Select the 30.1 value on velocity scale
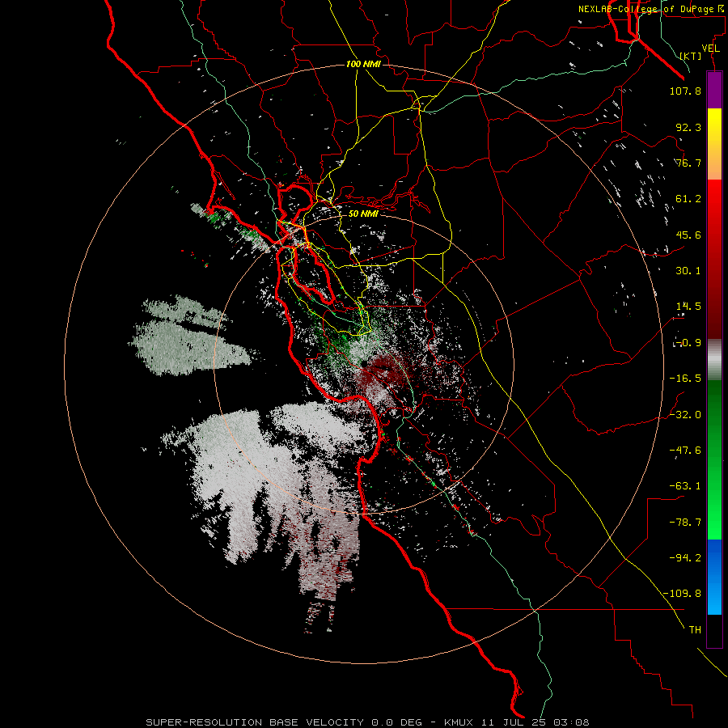Image resolution: width=728 pixels, height=728 pixels. [x=688, y=271]
